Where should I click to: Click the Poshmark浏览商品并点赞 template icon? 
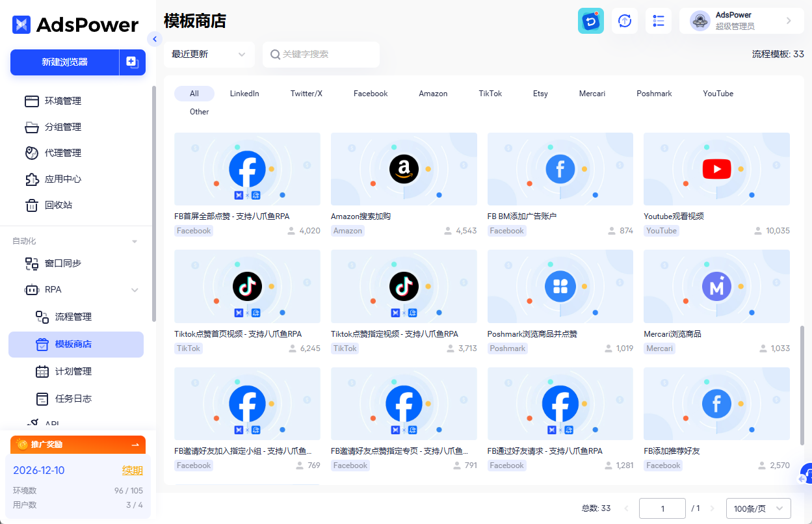(x=560, y=286)
